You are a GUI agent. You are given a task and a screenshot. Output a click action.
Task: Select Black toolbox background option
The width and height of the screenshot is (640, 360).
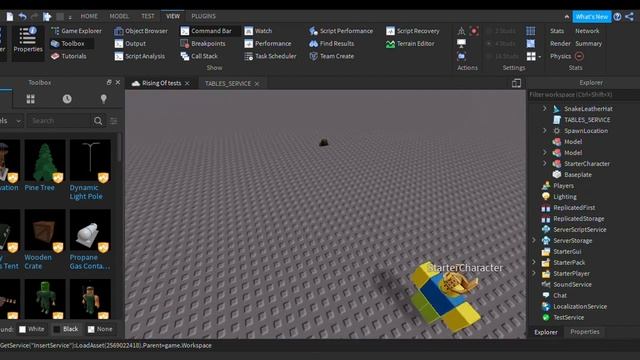click(66, 329)
